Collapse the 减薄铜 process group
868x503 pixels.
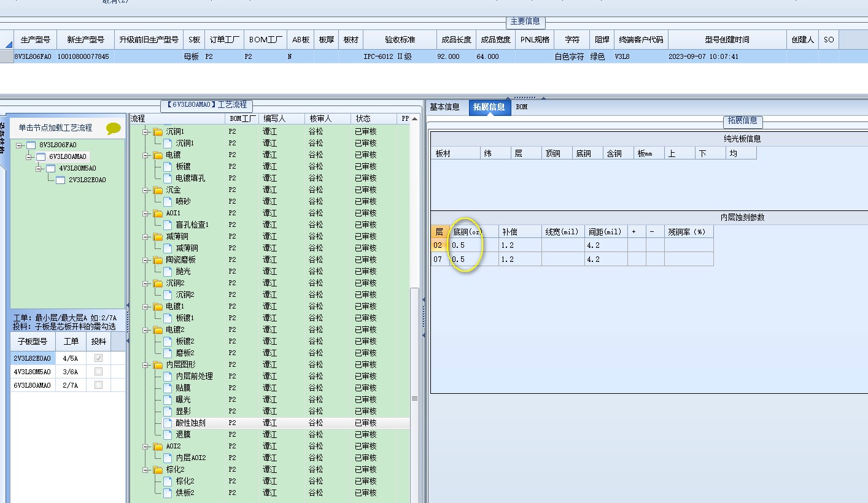click(146, 236)
